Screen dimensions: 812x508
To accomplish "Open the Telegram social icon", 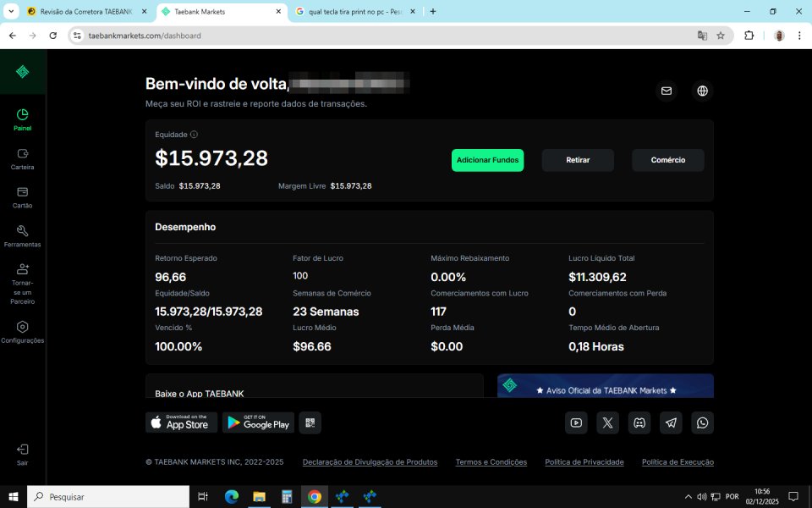I will click(671, 422).
